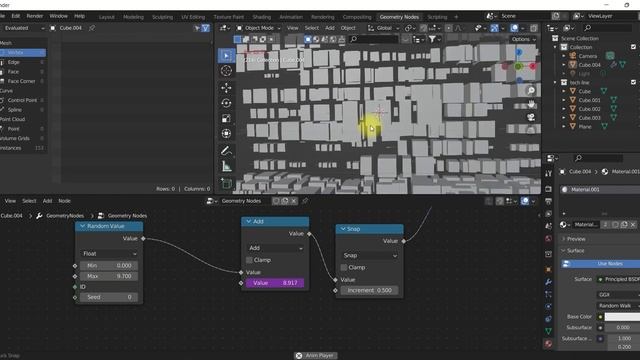Select the Vertex domain in spreadsheet
The height and width of the screenshot is (360, 640).
pos(23,53)
